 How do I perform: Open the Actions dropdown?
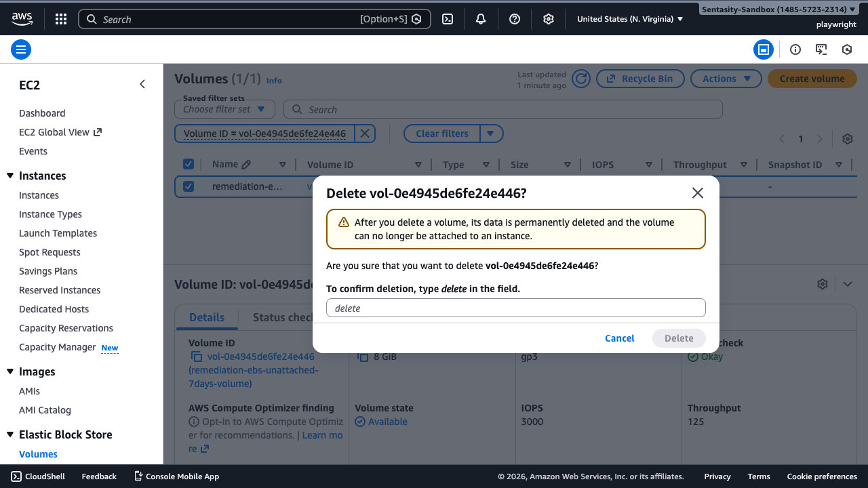726,79
